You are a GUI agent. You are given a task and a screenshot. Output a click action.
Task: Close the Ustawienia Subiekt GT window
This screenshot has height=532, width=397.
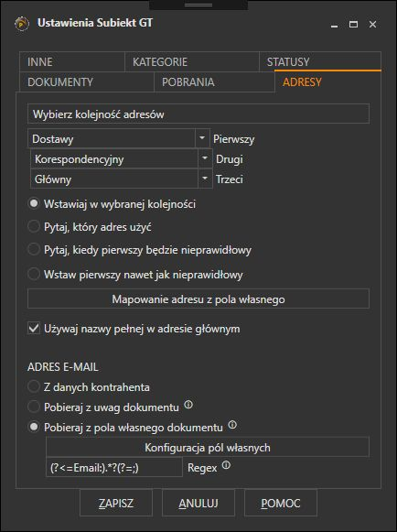coord(372,25)
